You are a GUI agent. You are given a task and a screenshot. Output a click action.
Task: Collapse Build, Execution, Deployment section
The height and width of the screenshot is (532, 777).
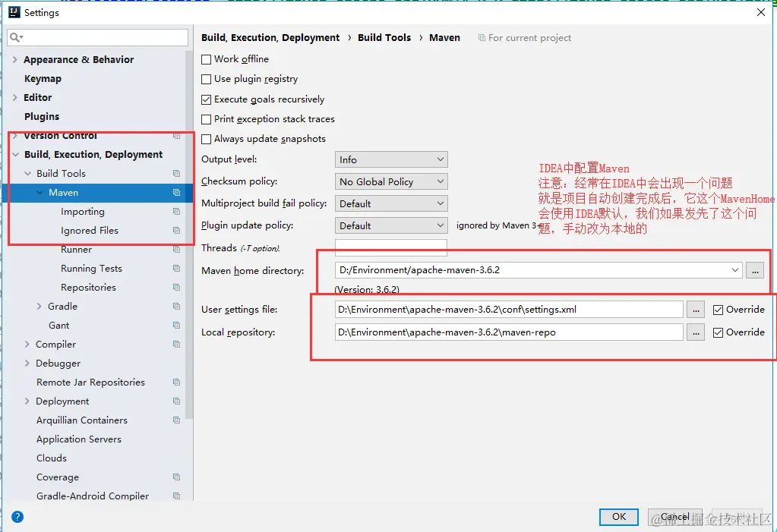[15, 155]
